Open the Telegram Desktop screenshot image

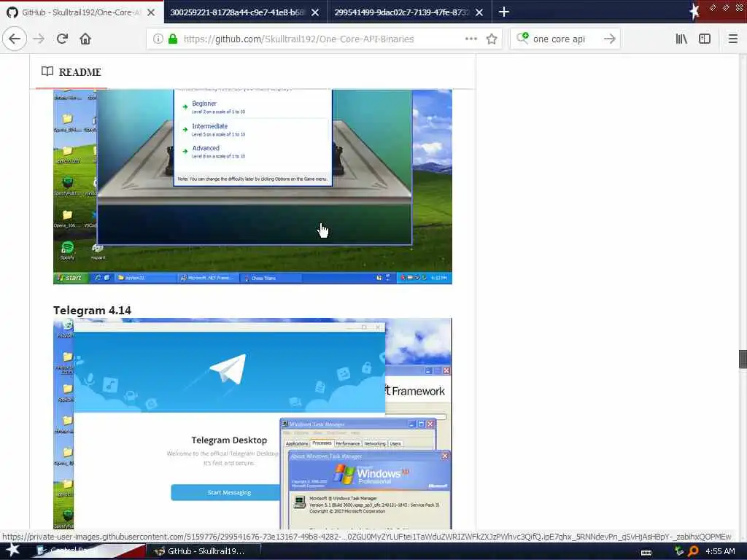[x=252, y=424]
